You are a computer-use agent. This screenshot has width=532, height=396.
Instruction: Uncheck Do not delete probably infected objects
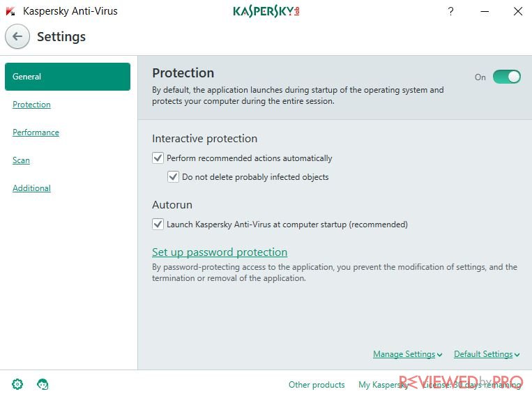point(173,176)
